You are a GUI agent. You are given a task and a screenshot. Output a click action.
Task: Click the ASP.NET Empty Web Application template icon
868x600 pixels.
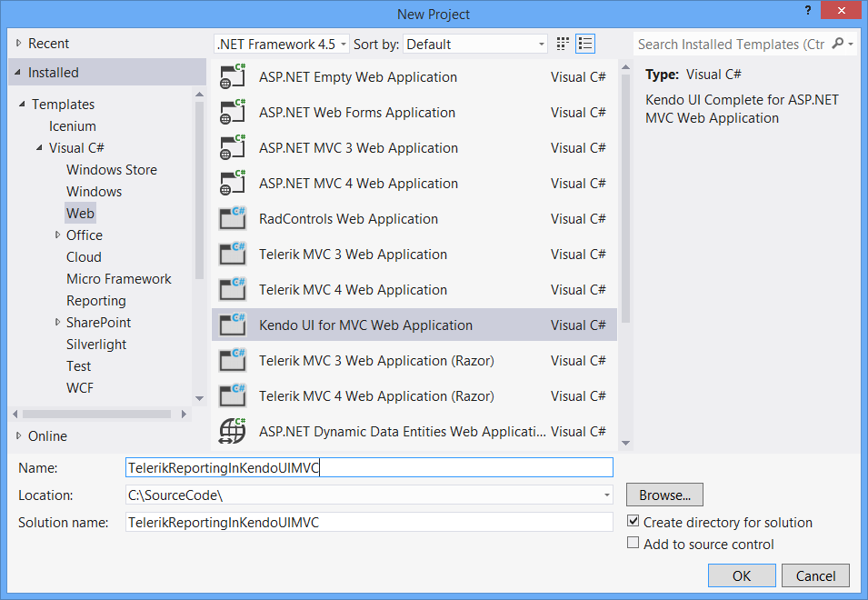tap(233, 77)
